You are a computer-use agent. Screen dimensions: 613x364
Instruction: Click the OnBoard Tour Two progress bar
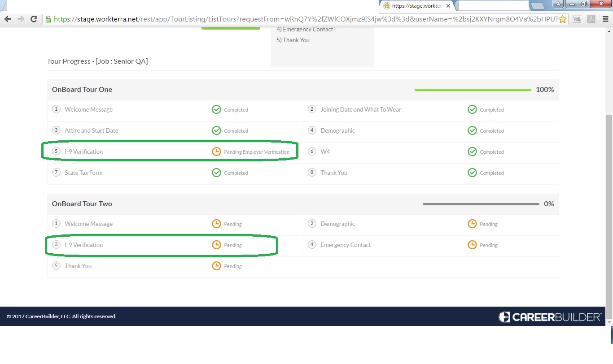[481, 204]
